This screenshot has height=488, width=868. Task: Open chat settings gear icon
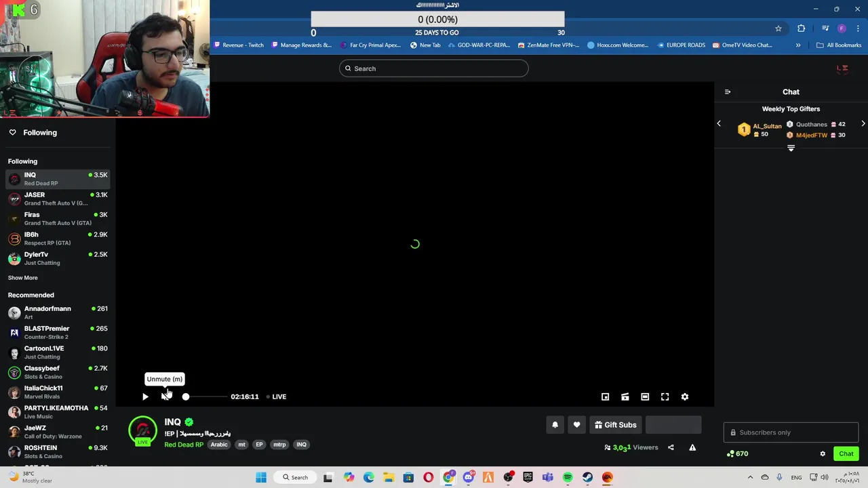click(x=823, y=454)
